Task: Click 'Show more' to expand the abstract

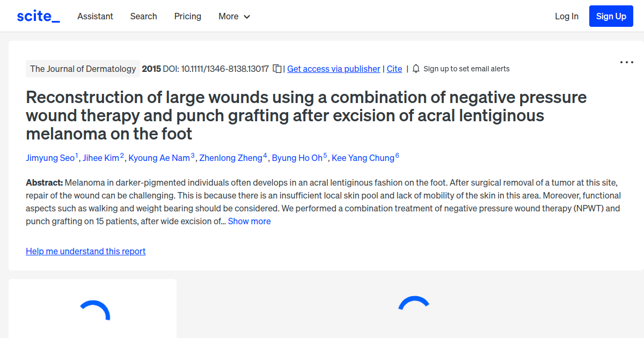Action: (249, 221)
